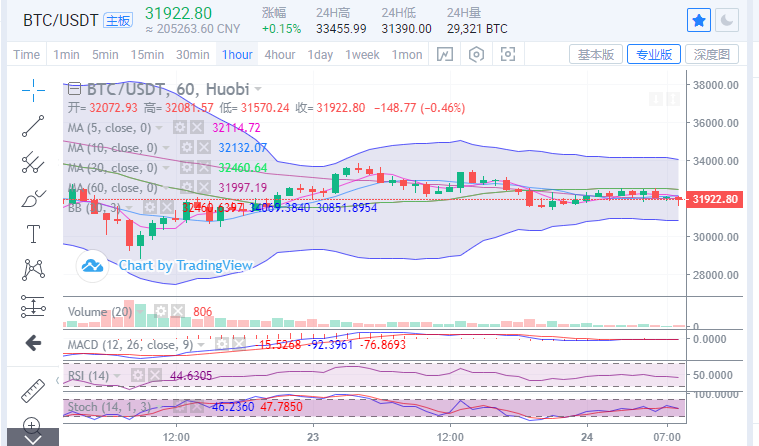759x446 pixels.
Task: Click the 12:00 time axis label on left
Action: coord(176,437)
